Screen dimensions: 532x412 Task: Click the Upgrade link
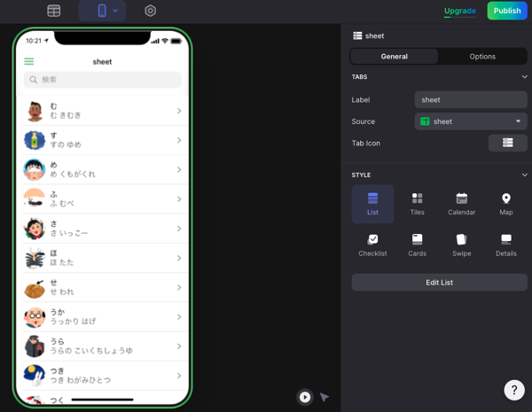click(x=460, y=11)
